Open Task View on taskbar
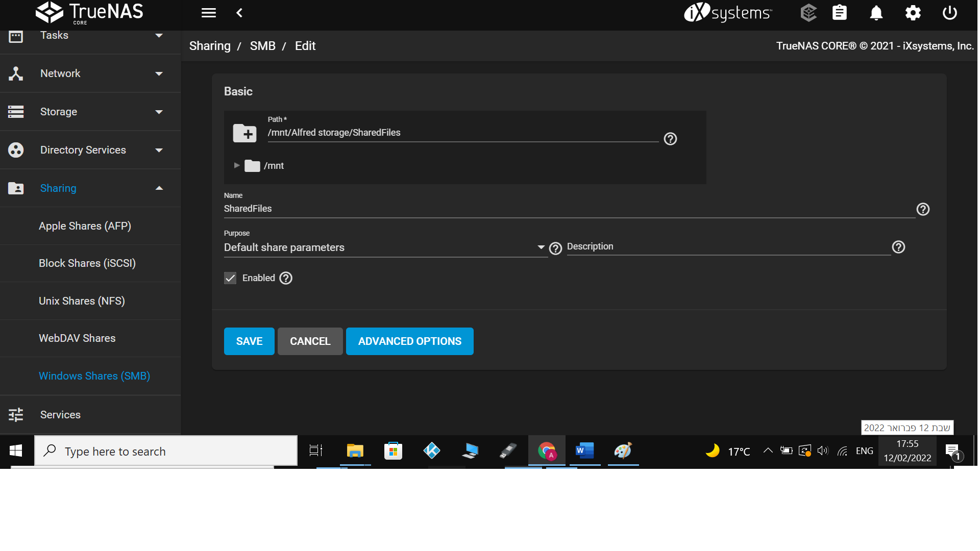980x551 pixels. coord(316,451)
